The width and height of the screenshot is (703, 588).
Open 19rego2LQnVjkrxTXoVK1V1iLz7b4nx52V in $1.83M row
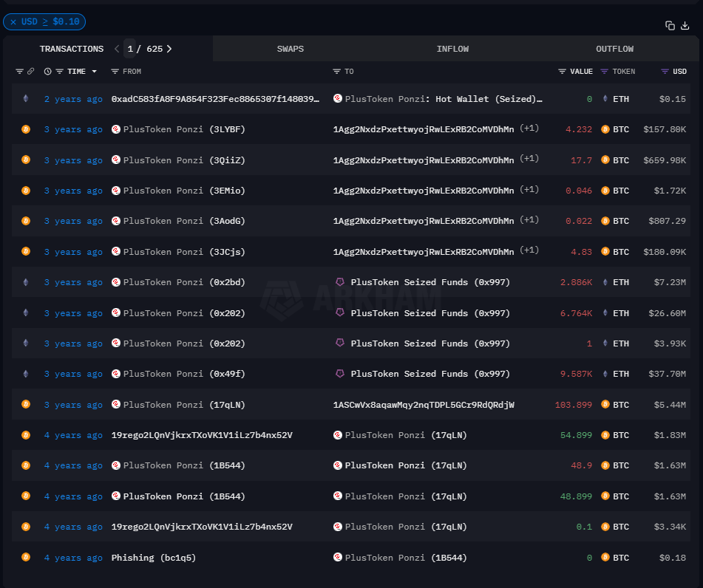tap(202, 435)
